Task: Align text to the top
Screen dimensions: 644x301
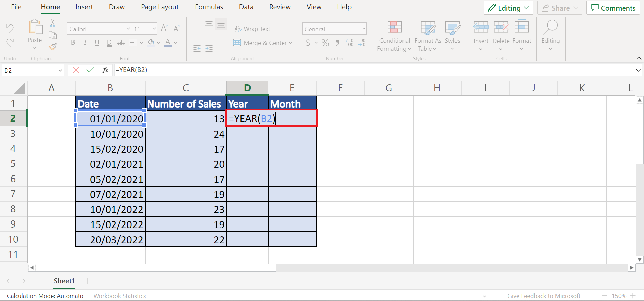Action: pyautogui.click(x=197, y=23)
